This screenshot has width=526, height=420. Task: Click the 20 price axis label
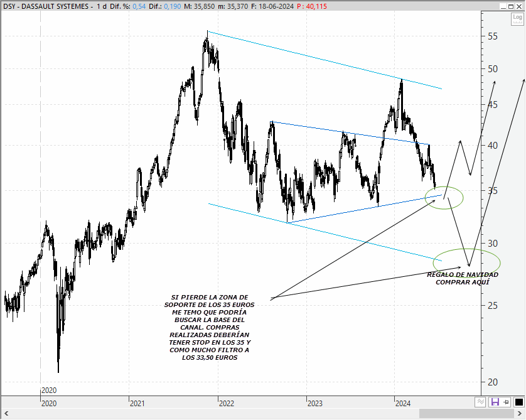coord(493,382)
